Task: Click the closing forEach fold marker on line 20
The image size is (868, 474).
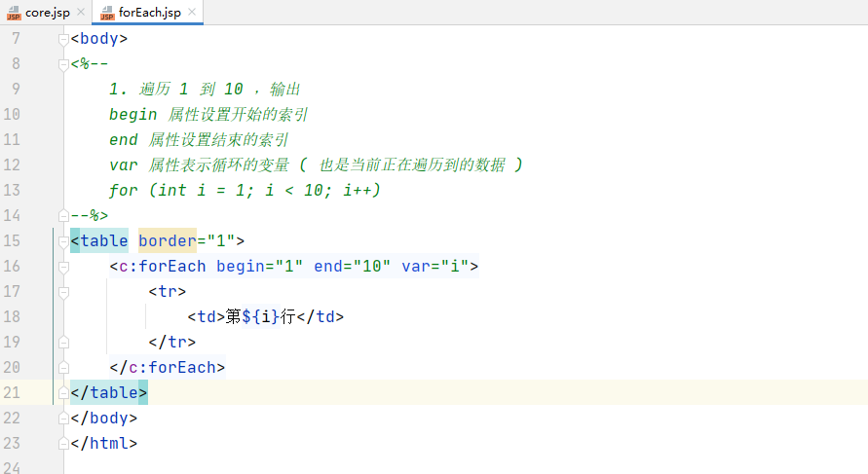Action: 63,367
